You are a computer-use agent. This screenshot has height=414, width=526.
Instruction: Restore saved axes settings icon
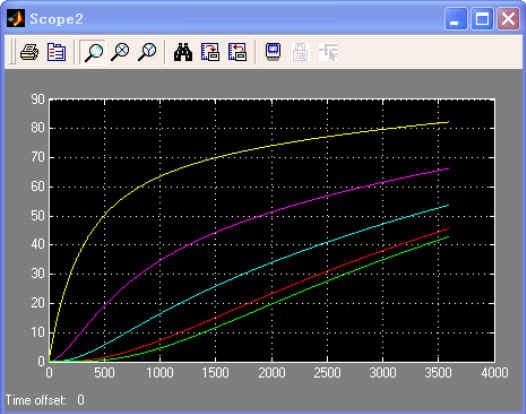238,52
